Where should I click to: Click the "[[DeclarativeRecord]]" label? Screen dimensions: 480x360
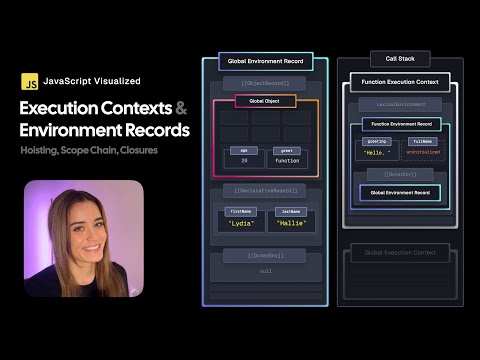[x=265, y=191]
